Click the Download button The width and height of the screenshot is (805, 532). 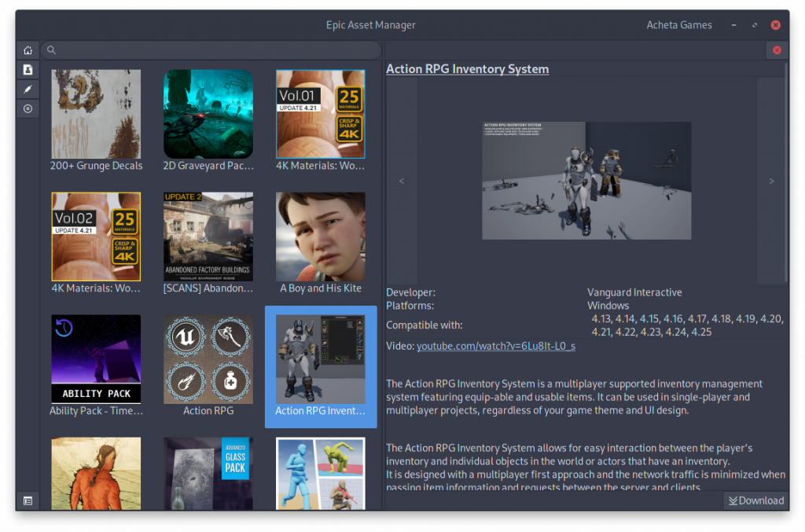coord(755,501)
